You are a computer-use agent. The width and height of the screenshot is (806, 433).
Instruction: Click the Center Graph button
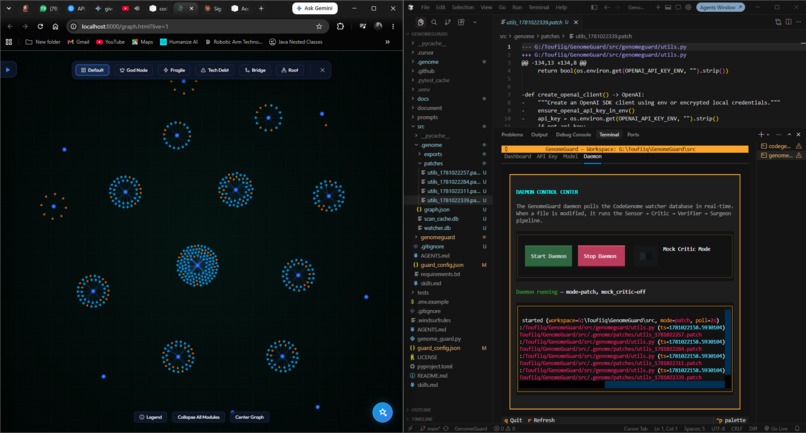click(249, 417)
